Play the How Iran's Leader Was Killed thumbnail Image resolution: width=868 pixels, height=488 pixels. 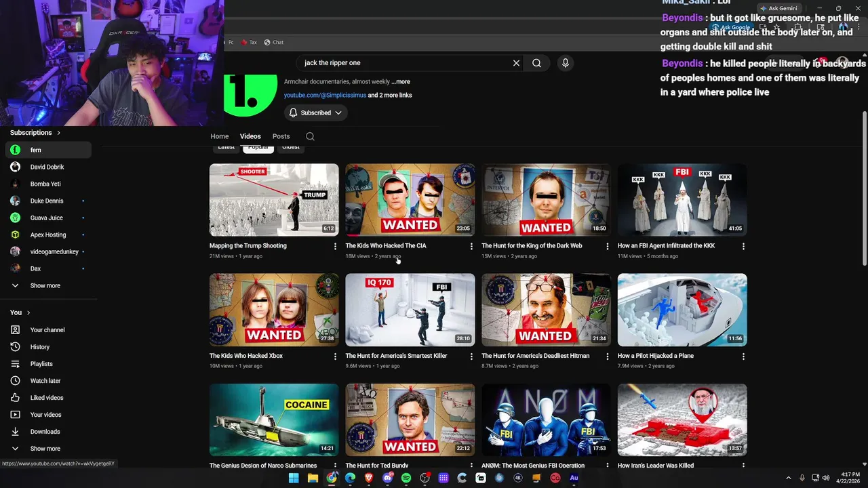(682, 420)
